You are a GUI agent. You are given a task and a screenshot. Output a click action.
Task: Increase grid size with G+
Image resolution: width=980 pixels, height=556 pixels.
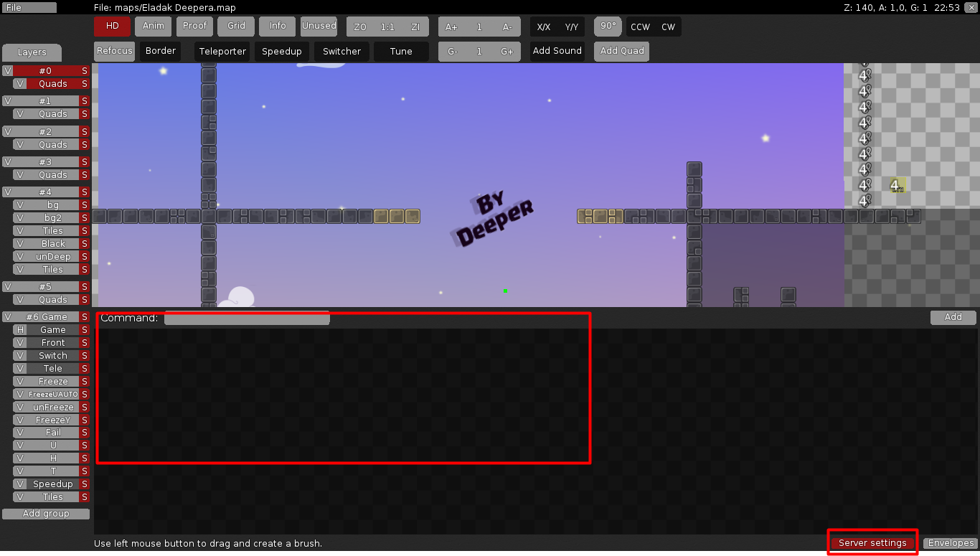click(x=507, y=51)
